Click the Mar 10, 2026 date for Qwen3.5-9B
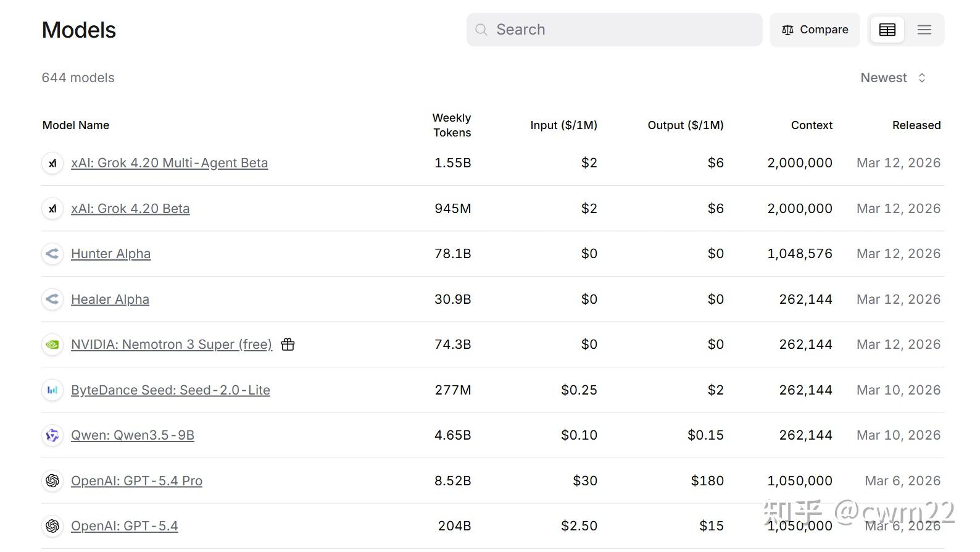Viewport: 980px width, 552px height. click(x=899, y=435)
